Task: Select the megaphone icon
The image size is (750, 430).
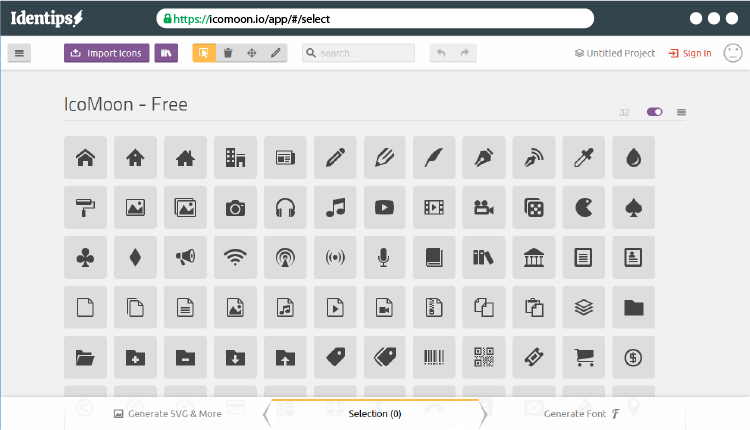Action: point(186,257)
